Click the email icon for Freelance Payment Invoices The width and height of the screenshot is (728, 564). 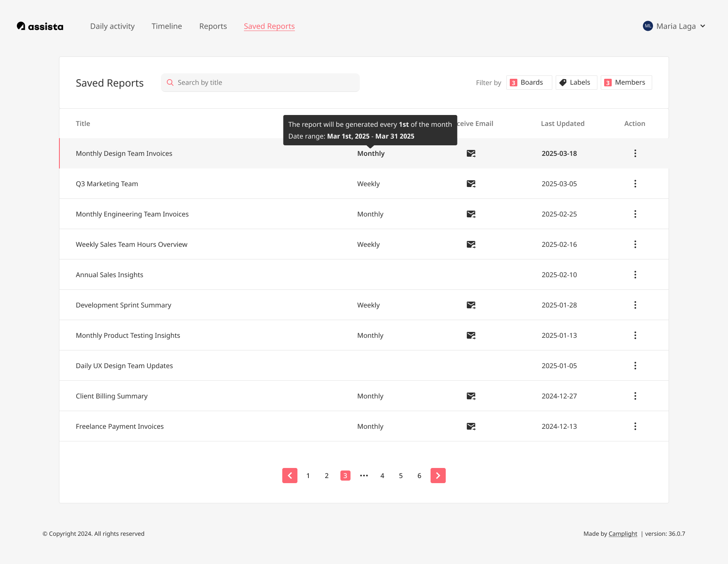(x=471, y=426)
